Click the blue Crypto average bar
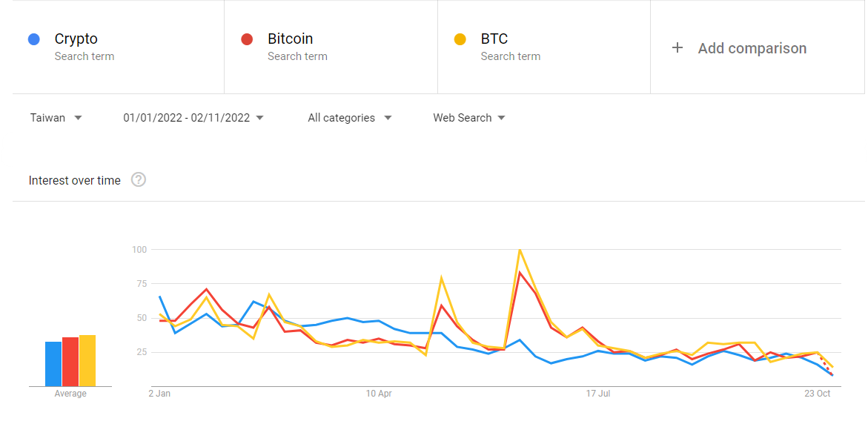Screen dimensions: 868x447 pyautogui.click(x=53, y=364)
